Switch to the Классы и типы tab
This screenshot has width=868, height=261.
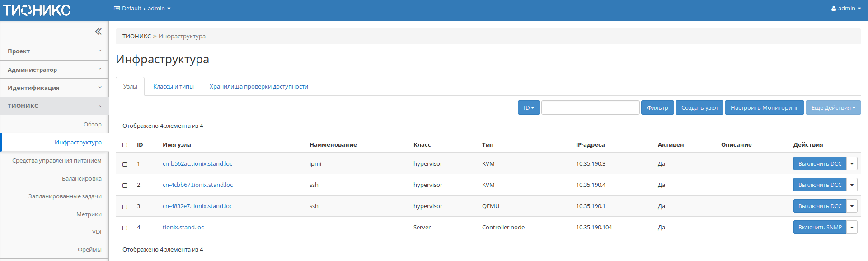pyautogui.click(x=173, y=86)
